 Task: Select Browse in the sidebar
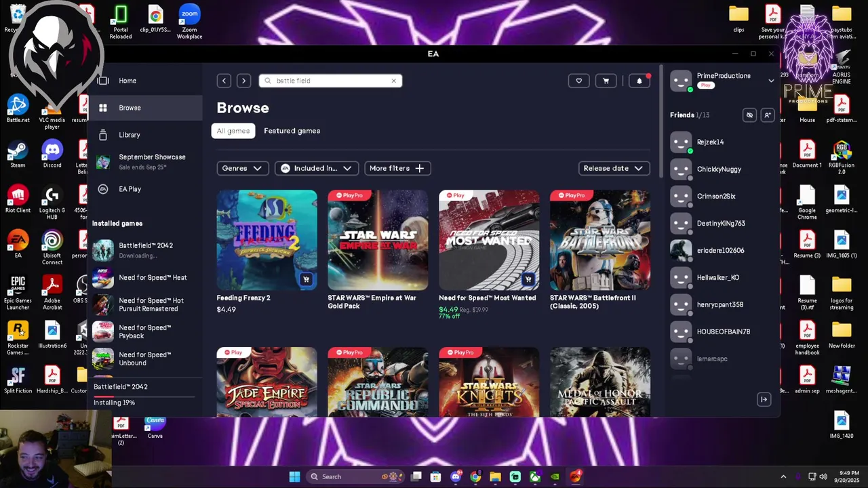coord(145,108)
